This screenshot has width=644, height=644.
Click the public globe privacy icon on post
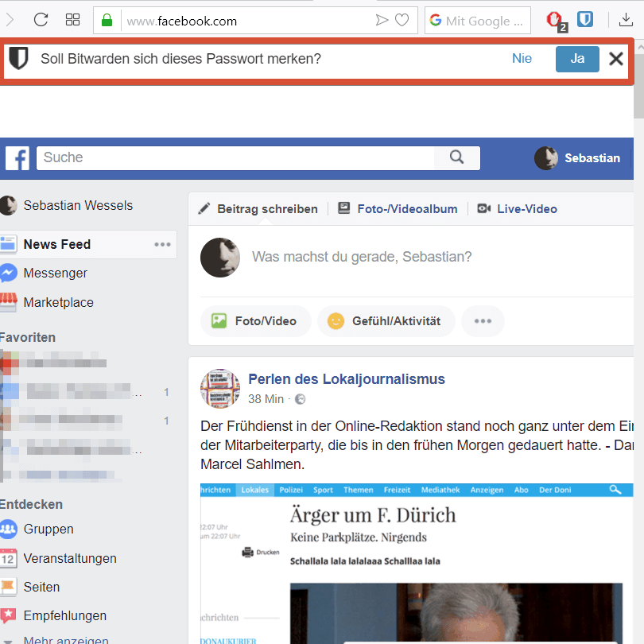(301, 399)
